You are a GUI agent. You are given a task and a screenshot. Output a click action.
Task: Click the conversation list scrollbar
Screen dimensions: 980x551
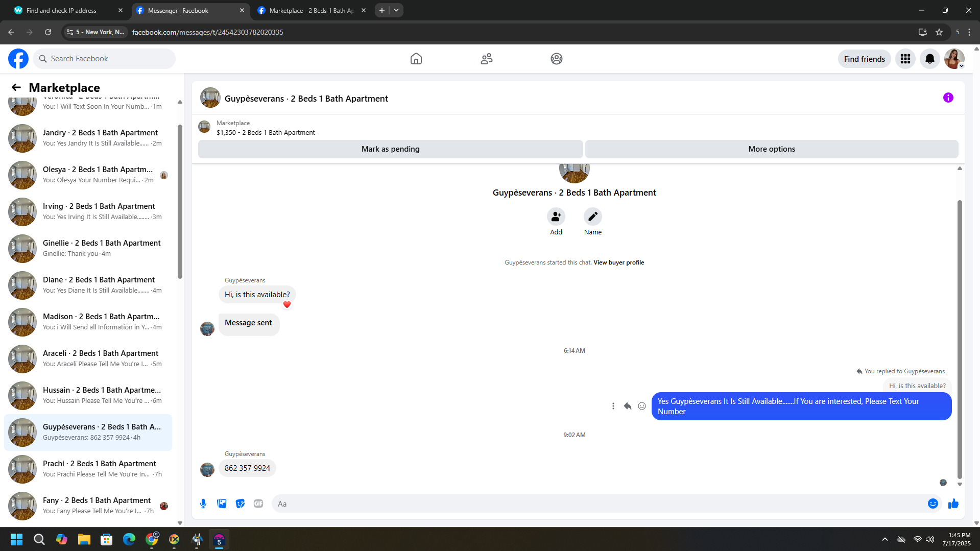[180, 202]
